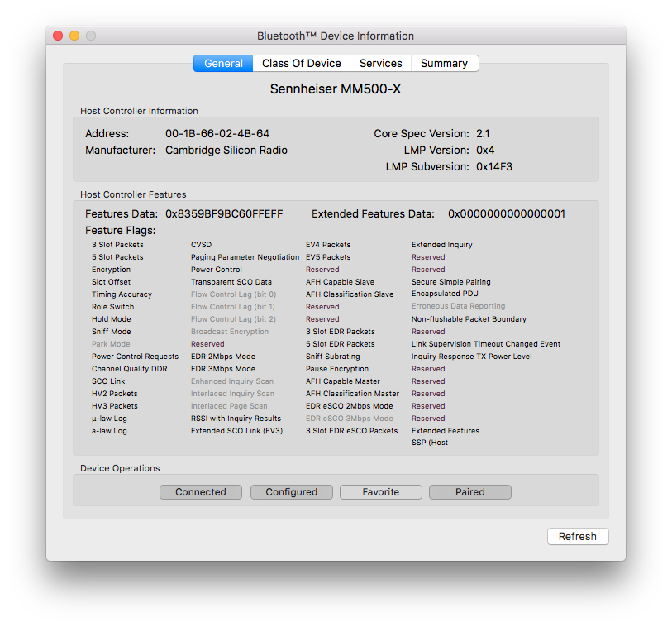Click the Features Data value 0x8359BF9BC60FFEFF
Screen dimensions: 672x627
[224, 214]
